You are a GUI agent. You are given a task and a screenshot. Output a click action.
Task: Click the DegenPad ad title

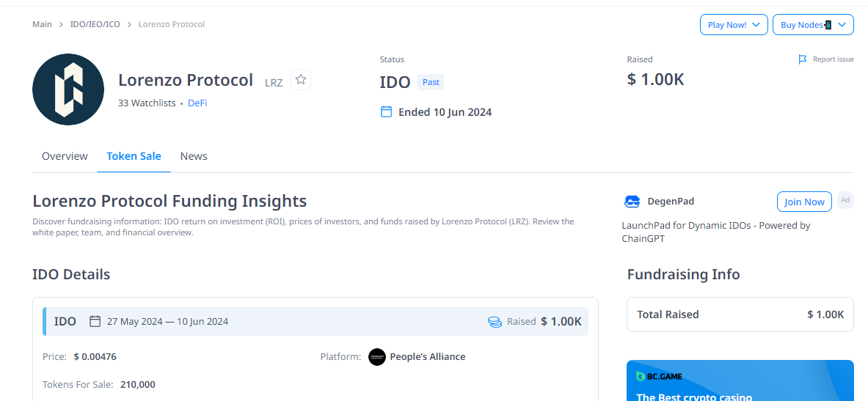(671, 202)
